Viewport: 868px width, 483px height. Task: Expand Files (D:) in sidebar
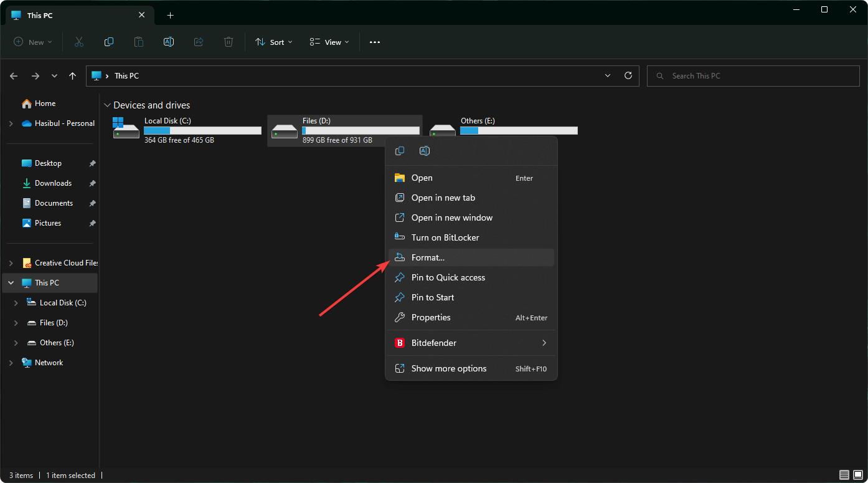point(16,323)
